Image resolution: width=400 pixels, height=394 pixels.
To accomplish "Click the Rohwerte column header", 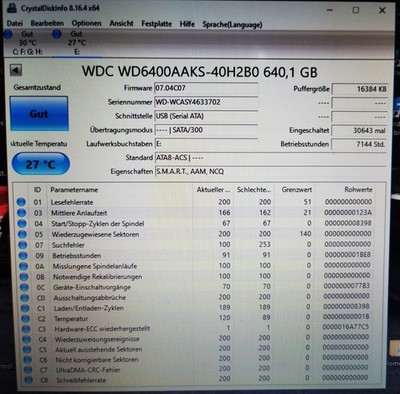I will pos(358,189).
